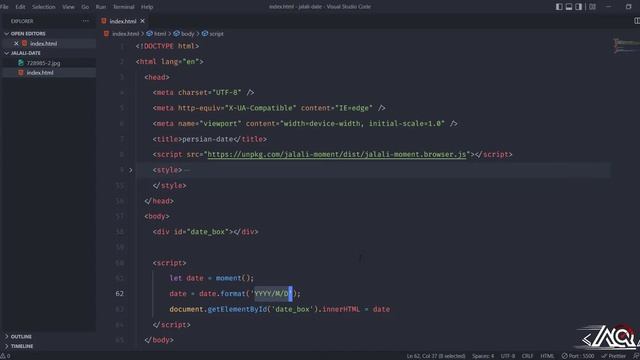Image resolution: width=640 pixels, height=360 pixels.
Task: Click the html symbol icon in breadcrumbs
Action: [149, 33]
